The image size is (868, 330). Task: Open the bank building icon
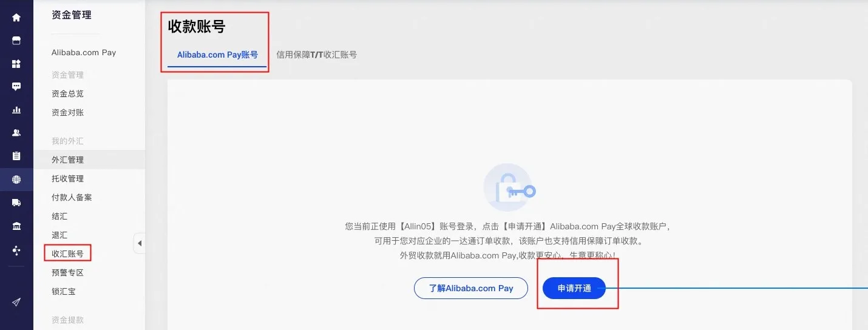pyautogui.click(x=16, y=226)
